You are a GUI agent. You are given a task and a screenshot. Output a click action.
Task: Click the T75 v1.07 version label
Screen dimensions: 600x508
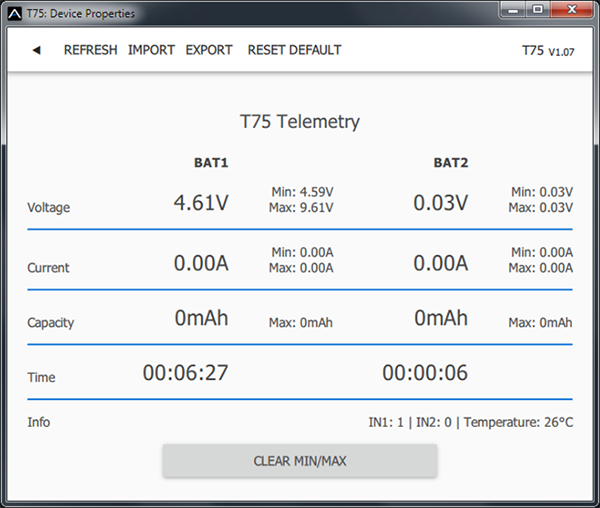(x=547, y=50)
